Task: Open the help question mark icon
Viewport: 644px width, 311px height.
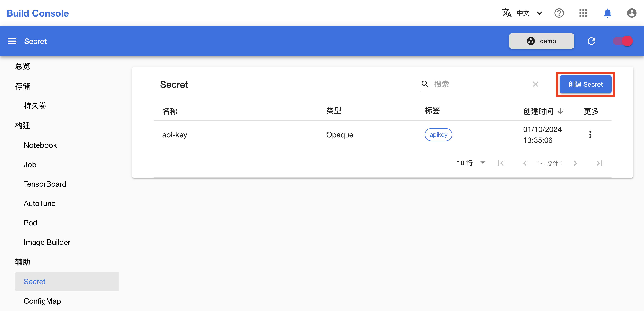Action: [559, 13]
